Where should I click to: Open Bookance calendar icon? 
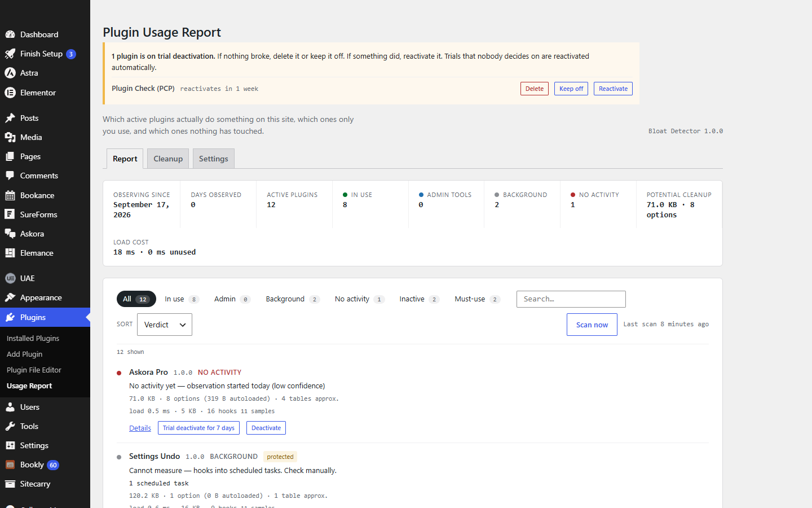[x=10, y=195]
